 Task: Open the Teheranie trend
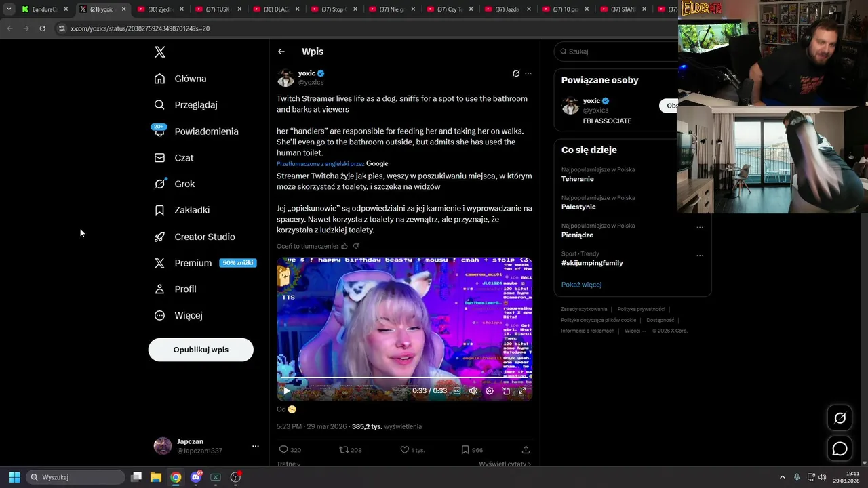577,179
